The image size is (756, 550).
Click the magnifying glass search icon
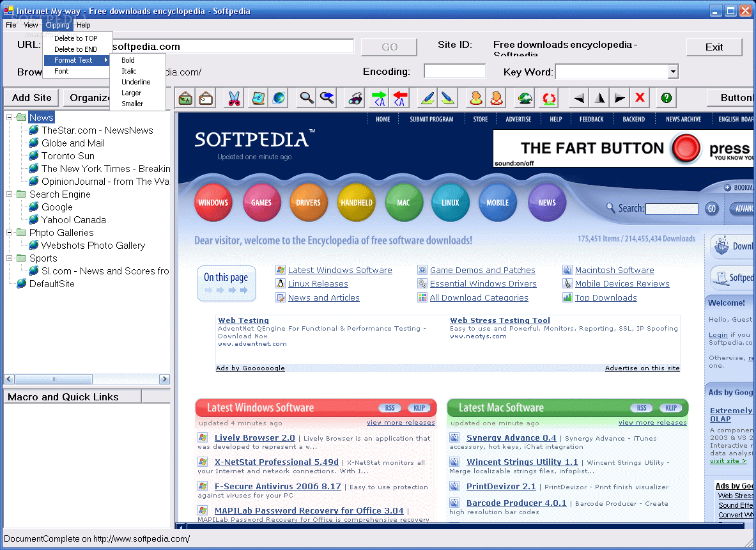pyautogui.click(x=307, y=98)
